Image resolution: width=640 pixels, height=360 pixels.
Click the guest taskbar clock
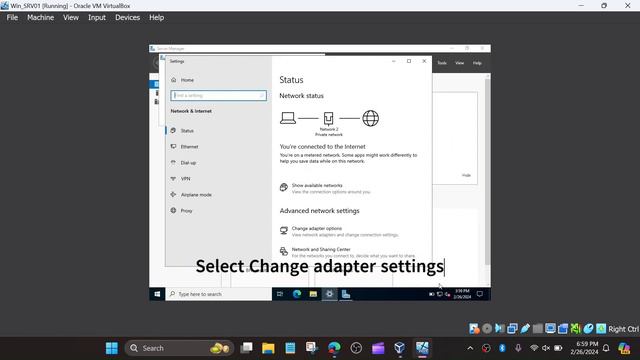pyautogui.click(x=462, y=294)
